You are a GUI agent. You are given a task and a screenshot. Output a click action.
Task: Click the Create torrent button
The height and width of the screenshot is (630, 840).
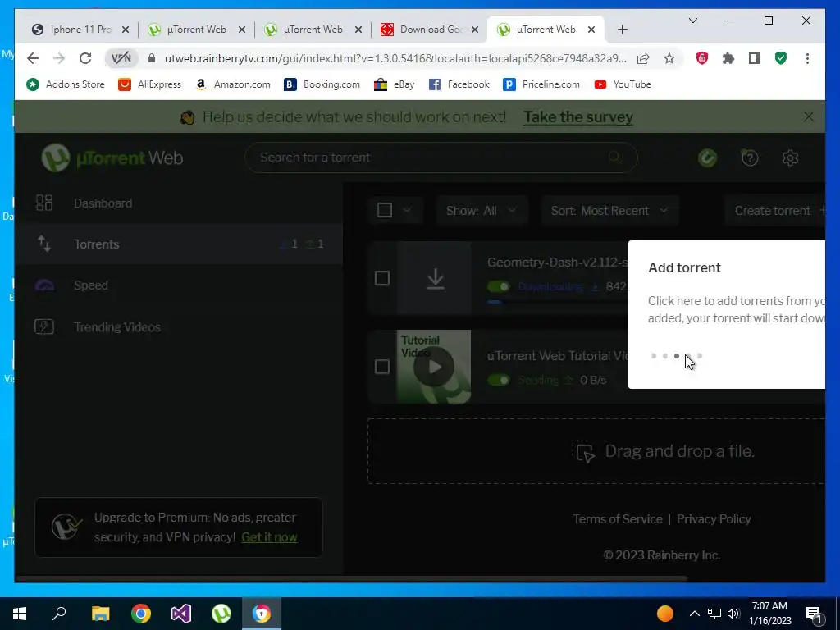point(775,211)
